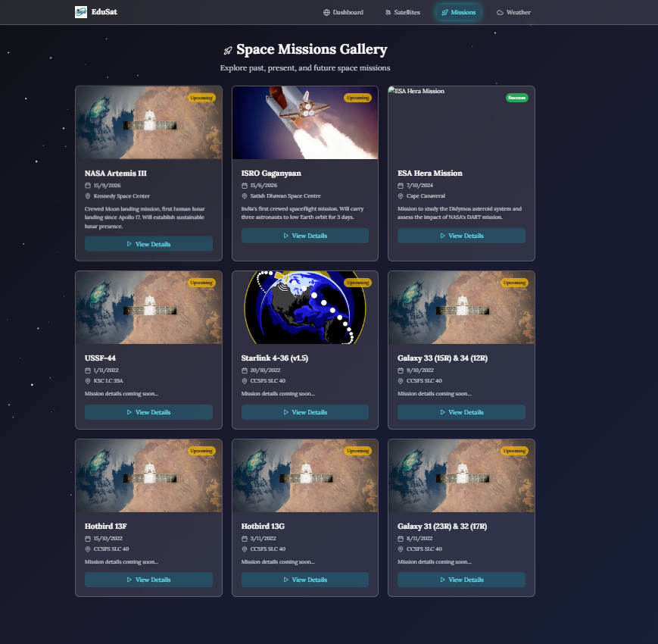Click the location pin beside Satish Dhawan Space Centre
The height and width of the screenshot is (644, 658).
245,196
